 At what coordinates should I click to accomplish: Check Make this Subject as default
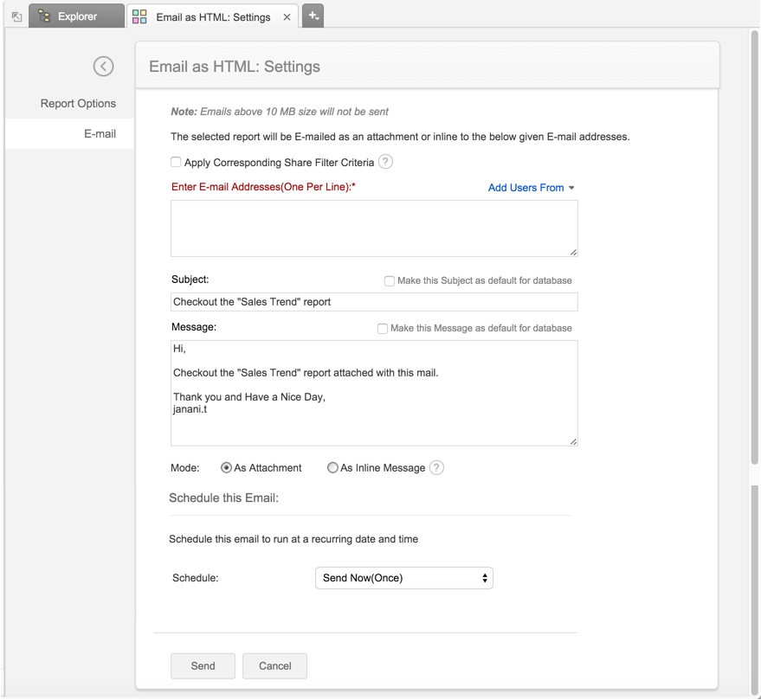tap(390, 281)
